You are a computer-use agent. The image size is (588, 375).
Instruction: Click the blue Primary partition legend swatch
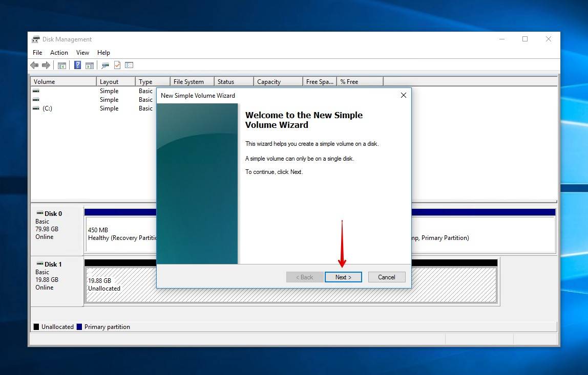coord(79,327)
